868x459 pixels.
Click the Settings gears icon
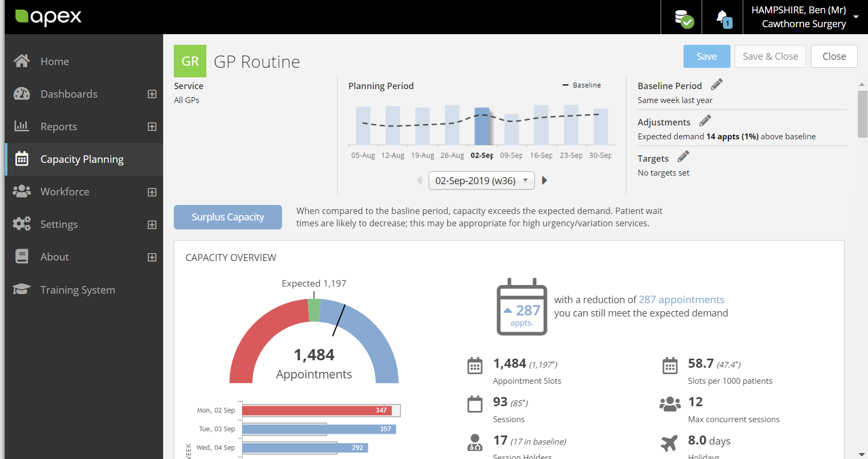(22, 224)
